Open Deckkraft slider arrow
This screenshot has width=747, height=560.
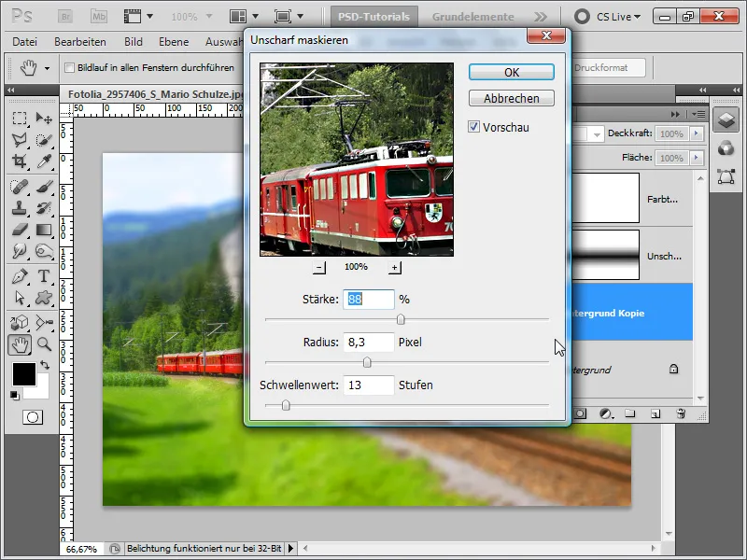697,133
